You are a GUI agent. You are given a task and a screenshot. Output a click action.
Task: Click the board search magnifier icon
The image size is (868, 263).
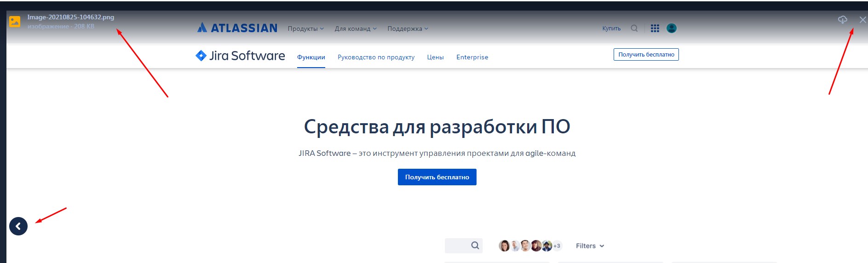[475, 246]
